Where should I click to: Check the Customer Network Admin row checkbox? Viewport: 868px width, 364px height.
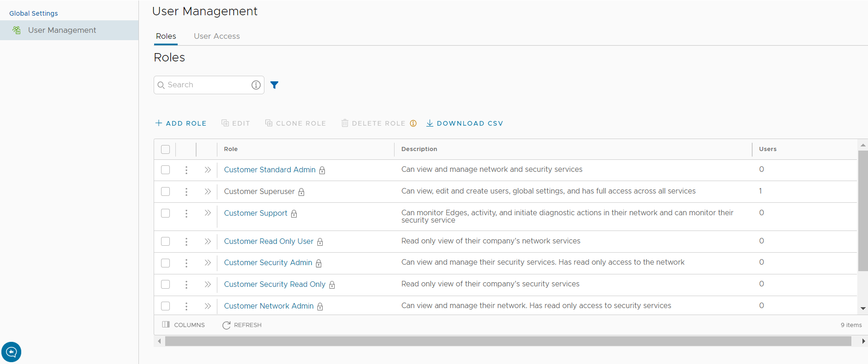[165, 306]
